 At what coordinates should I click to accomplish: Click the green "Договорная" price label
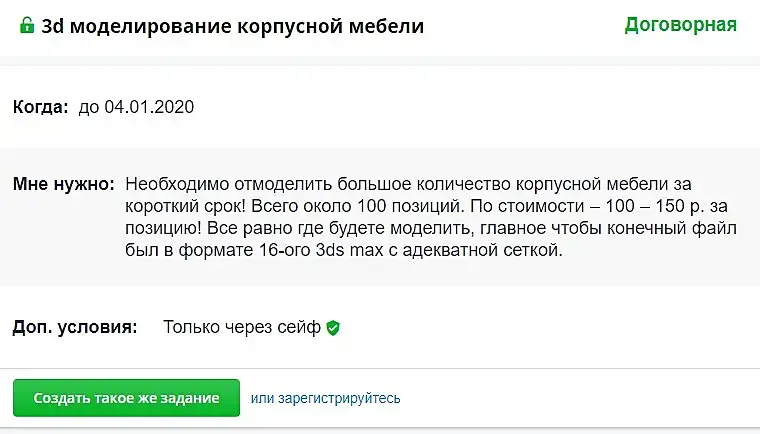click(x=680, y=25)
